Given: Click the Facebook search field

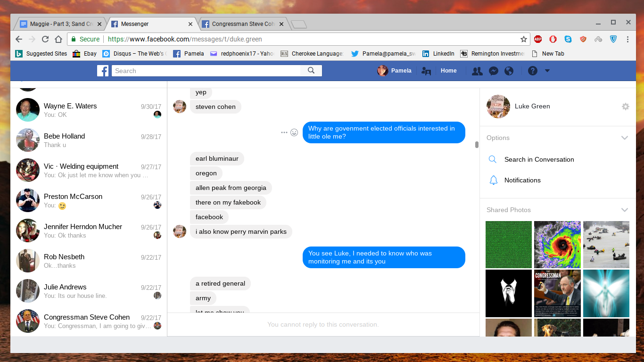Looking at the screenshot, I should (x=206, y=71).
